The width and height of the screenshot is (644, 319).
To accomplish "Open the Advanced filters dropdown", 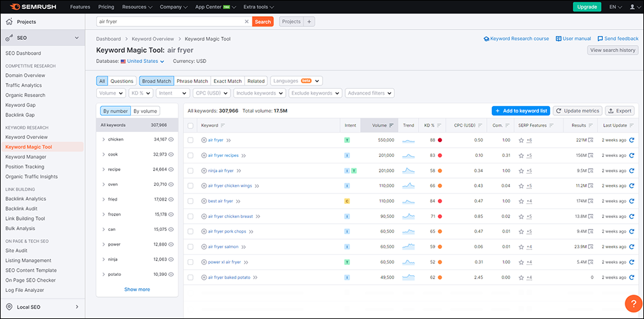I will [x=370, y=93].
